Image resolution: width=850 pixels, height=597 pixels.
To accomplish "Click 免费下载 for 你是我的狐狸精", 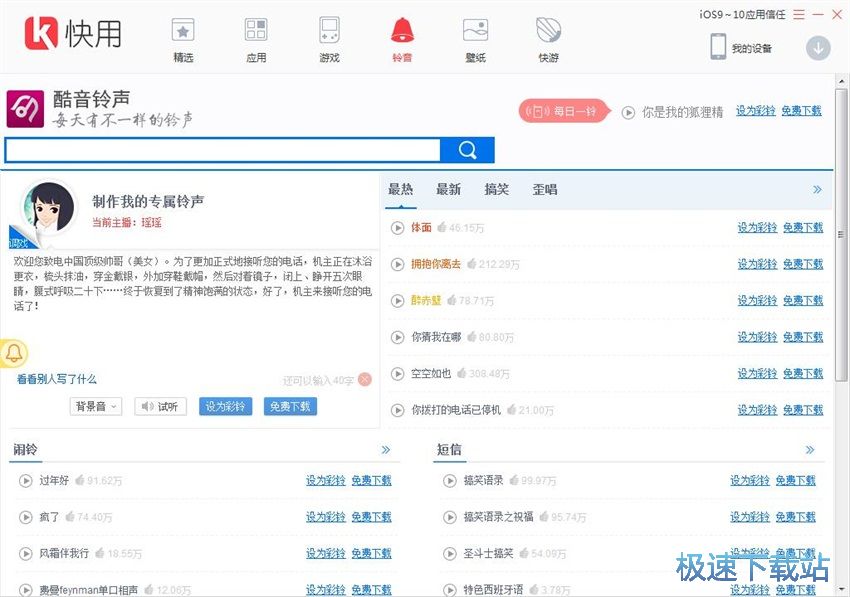I will pyautogui.click(x=801, y=111).
